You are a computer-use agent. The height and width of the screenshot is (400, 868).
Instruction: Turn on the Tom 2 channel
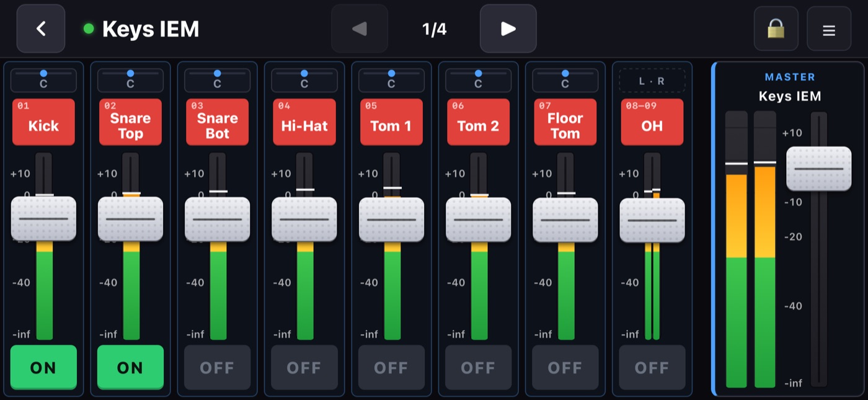click(x=478, y=368)
